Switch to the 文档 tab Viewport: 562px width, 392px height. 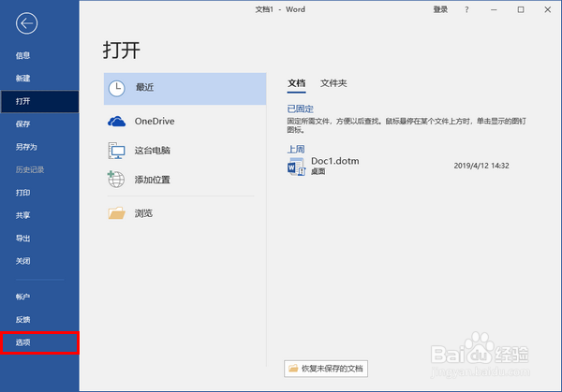[296, 83]
